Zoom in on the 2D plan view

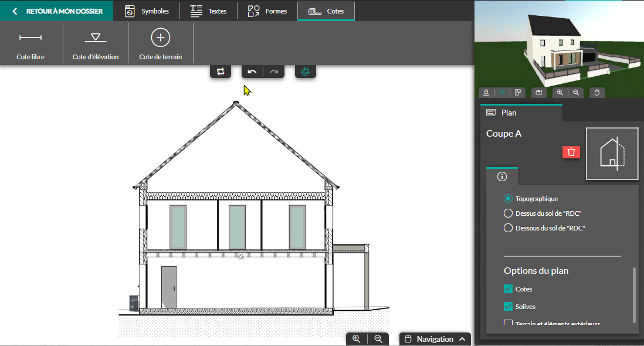click(357, 339)
